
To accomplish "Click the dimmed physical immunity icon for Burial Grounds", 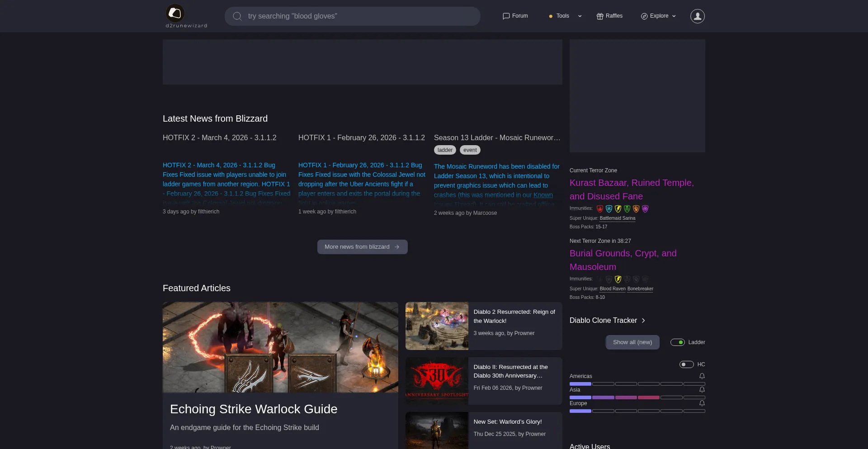I will pos(636,279).
